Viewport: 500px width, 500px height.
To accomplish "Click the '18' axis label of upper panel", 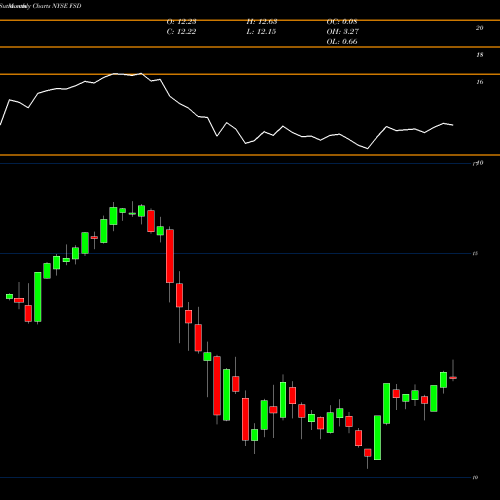I will (x=479, y=55).
